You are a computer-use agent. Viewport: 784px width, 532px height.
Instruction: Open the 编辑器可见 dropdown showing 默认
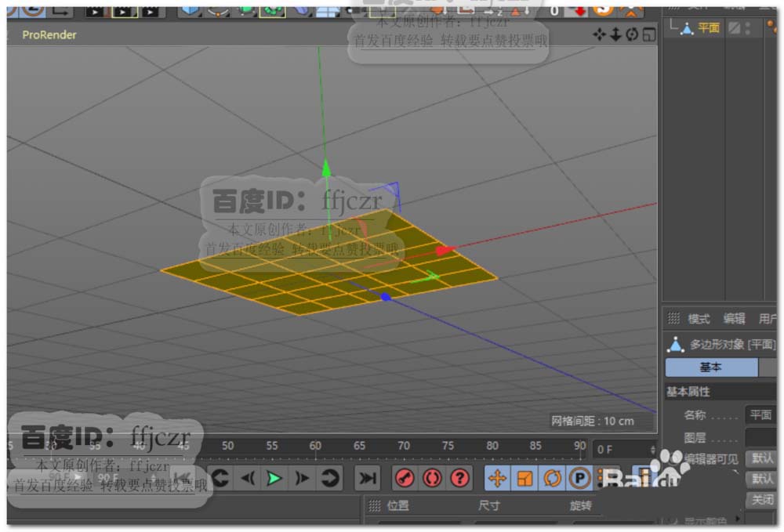pos(762,458)
